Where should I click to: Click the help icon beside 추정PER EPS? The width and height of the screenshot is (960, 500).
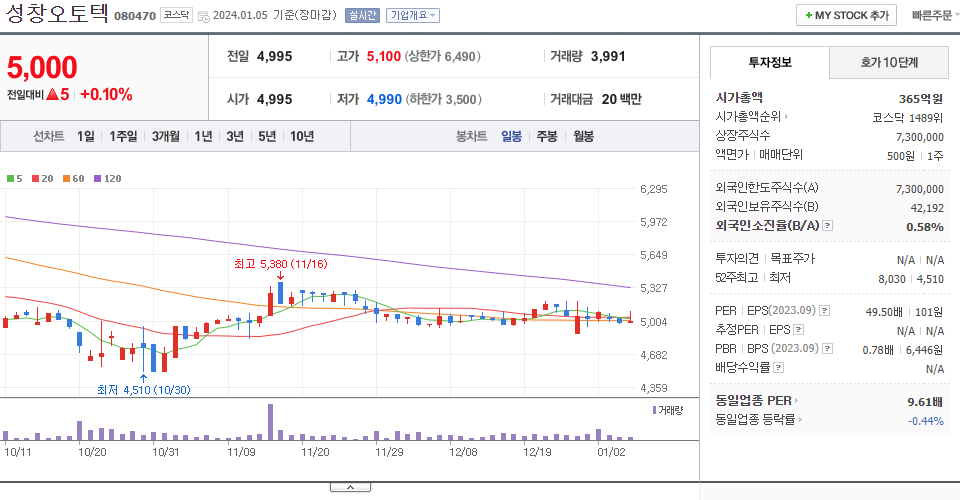798,330
